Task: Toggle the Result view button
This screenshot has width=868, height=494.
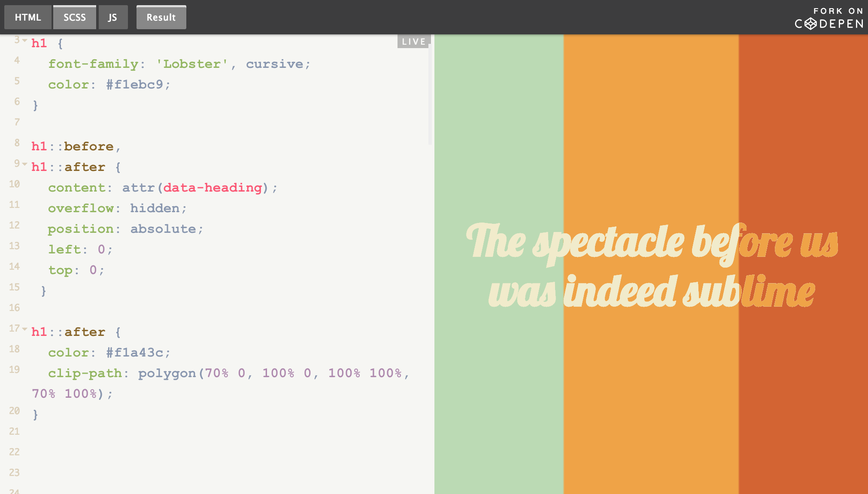Action: tap(161, 18)
